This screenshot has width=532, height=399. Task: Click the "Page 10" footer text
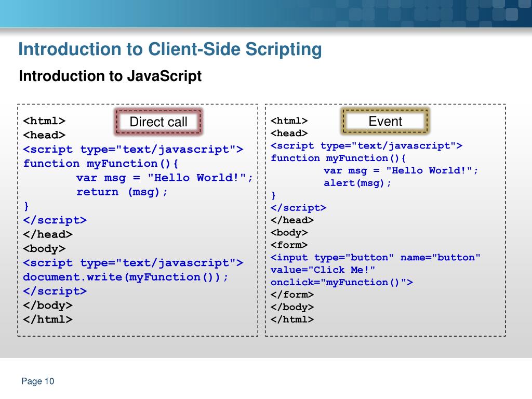point(37,381)
